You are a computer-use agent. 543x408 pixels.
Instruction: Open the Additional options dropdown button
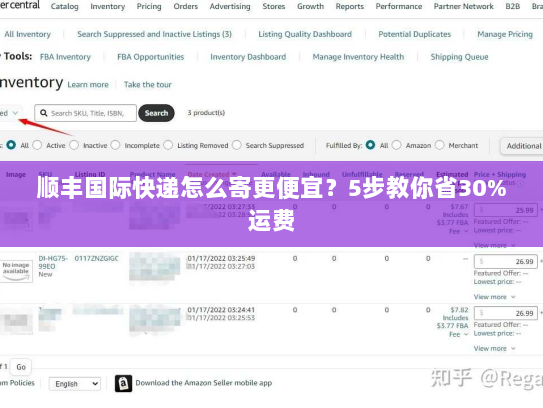click(522, 146)
